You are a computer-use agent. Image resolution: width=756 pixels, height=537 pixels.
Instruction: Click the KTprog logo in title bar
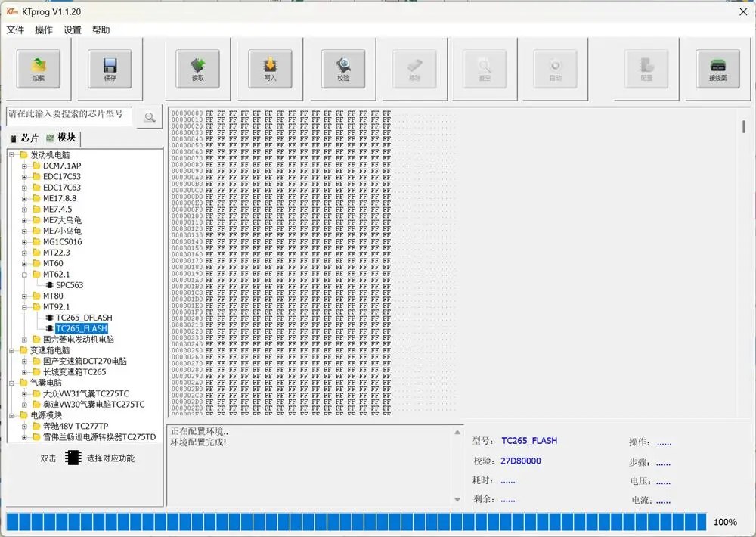(12, 11)
